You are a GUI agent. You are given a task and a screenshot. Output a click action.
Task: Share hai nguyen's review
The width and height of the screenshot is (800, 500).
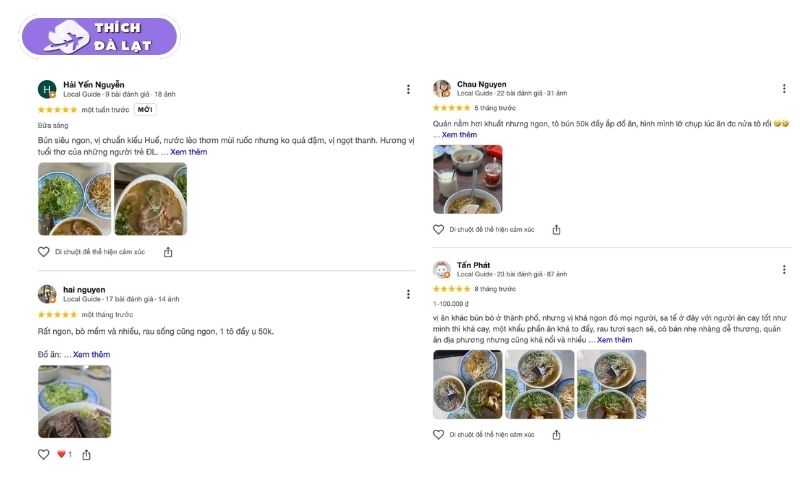click(87, 454)
